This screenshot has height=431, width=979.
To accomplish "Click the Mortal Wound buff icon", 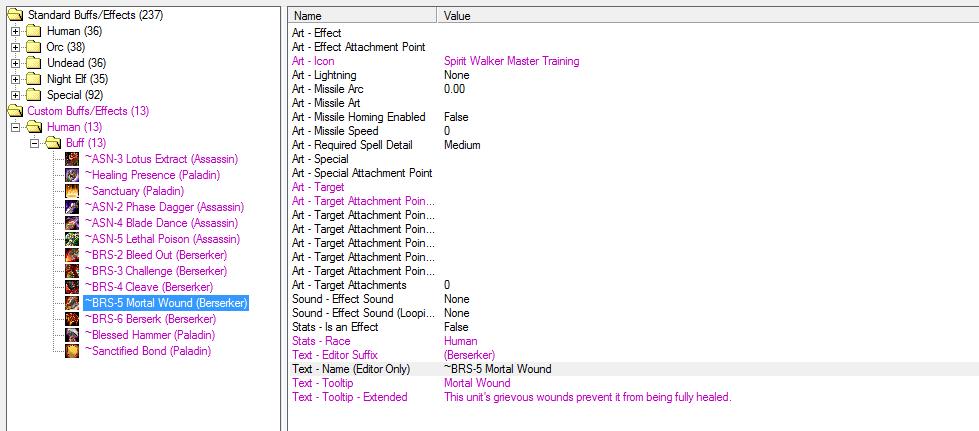I will pyautogui.click(x=72, y=304).
